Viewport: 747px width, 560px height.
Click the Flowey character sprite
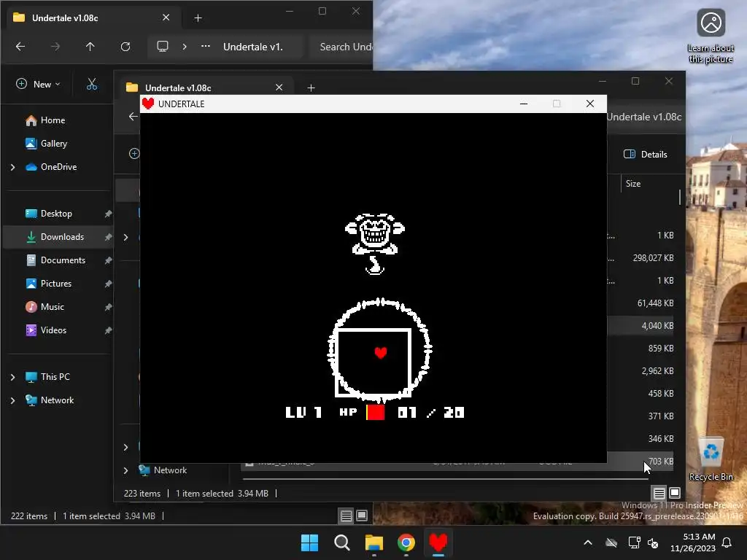[375, 244]
